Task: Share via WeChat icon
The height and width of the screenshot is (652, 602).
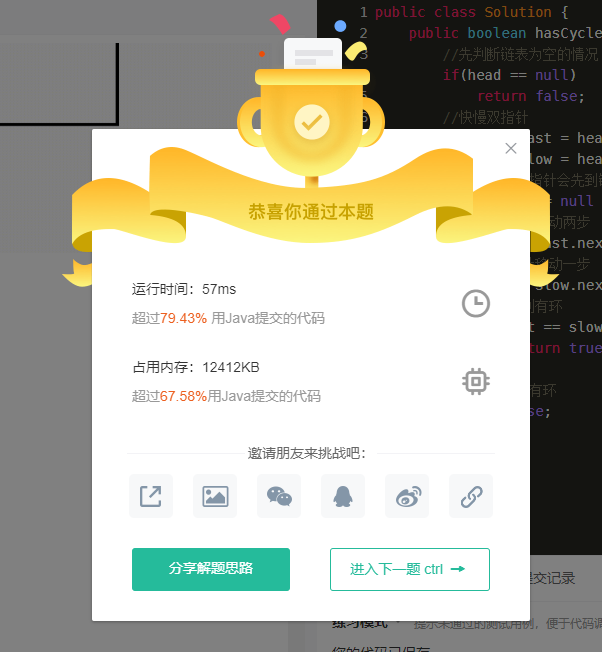Action: click(279, 496)
